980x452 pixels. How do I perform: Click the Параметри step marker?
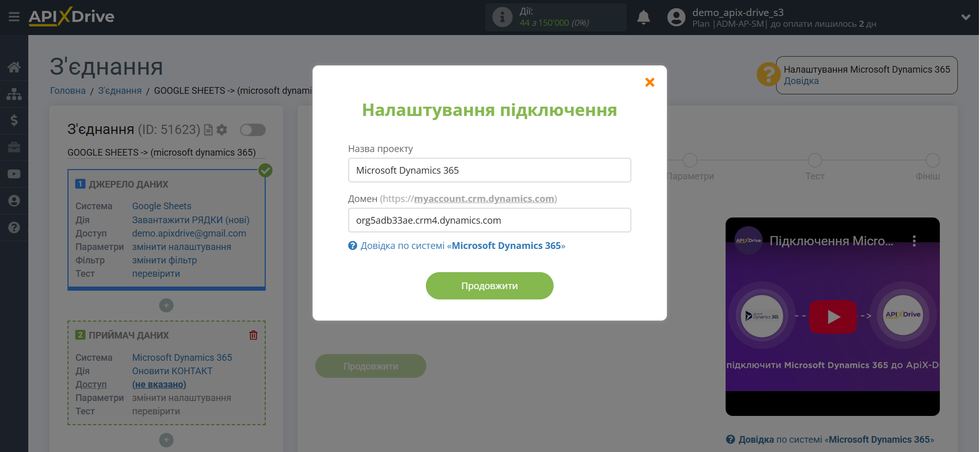(x=690, y=160)
